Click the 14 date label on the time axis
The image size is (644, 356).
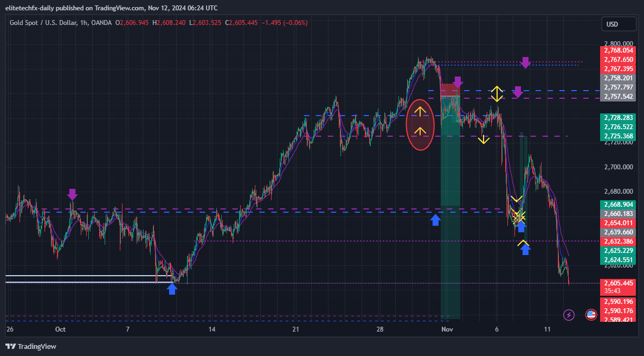point(211,329)
